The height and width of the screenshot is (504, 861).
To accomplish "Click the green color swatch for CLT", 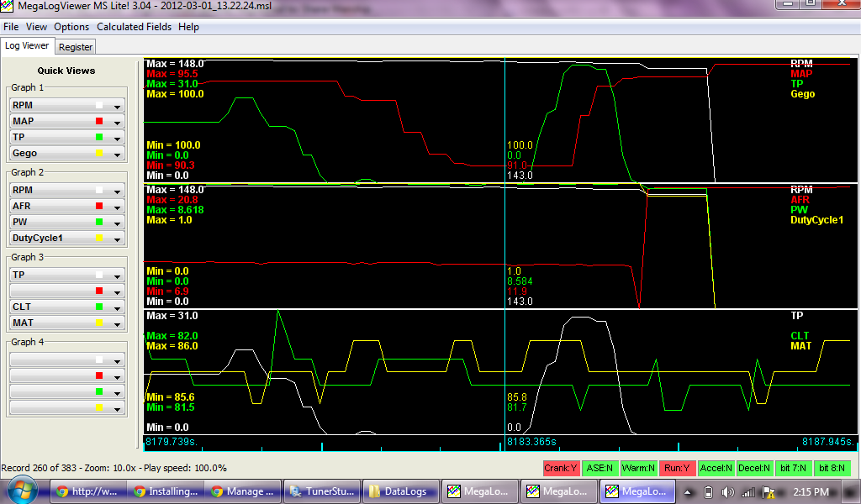I will (x=99, y=307).
